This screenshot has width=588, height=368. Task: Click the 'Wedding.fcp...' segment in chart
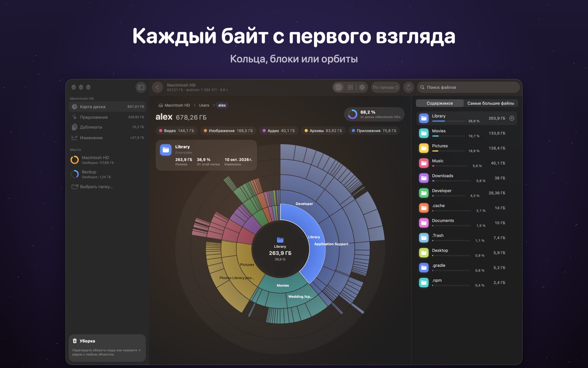click(300, 296)
